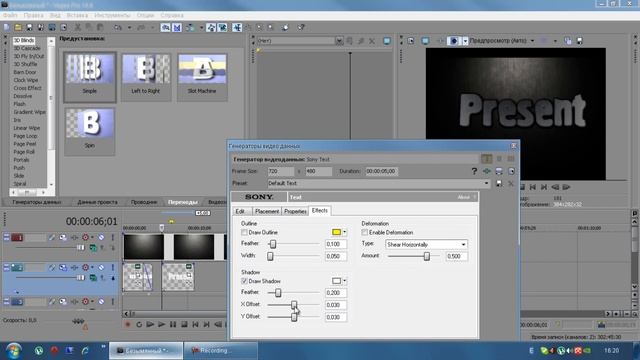The image size is (640, 360).
Task: Switch to Placement tab
Action: coord(267,211)
